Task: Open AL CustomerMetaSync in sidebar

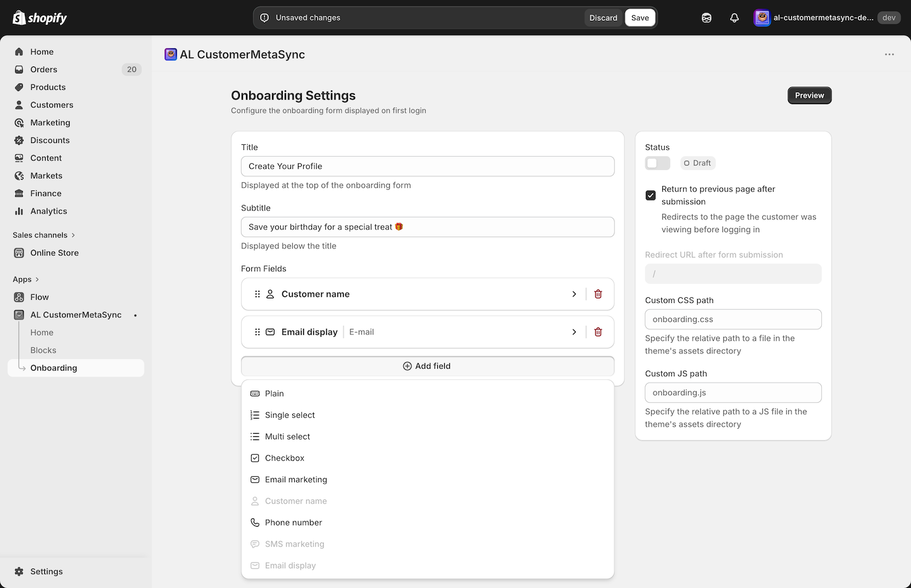Action: pos(76,315)
